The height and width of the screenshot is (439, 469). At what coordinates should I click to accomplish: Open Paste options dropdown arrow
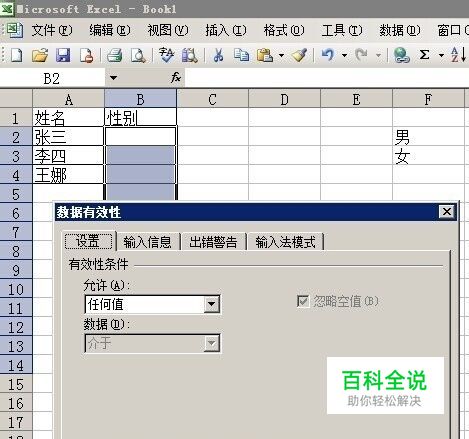(281, 55)
